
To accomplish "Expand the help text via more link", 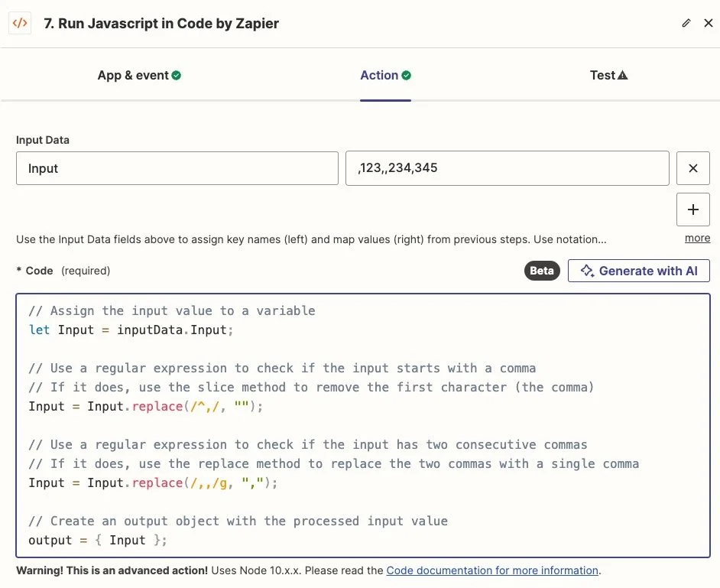I will tap(697, 238).
